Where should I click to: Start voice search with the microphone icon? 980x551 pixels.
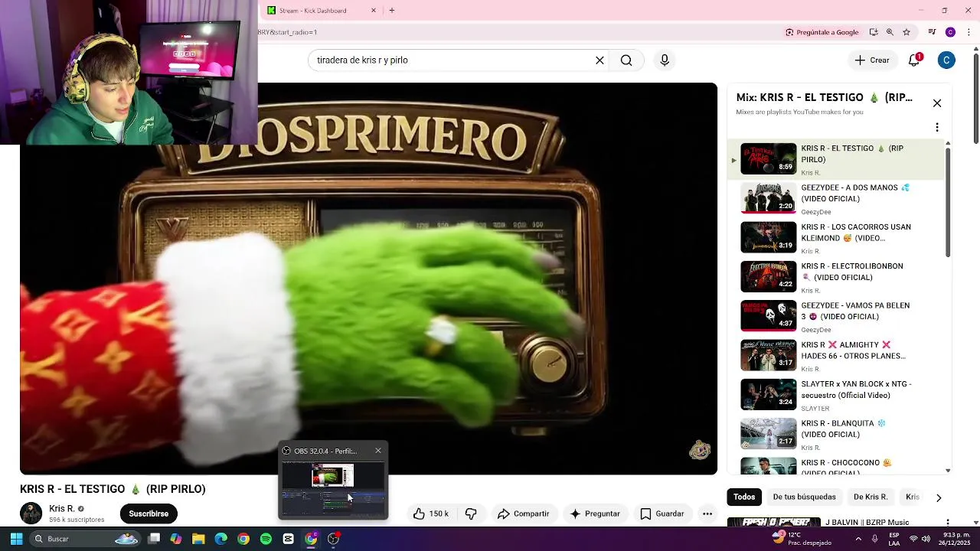click(x=665, y=60)
